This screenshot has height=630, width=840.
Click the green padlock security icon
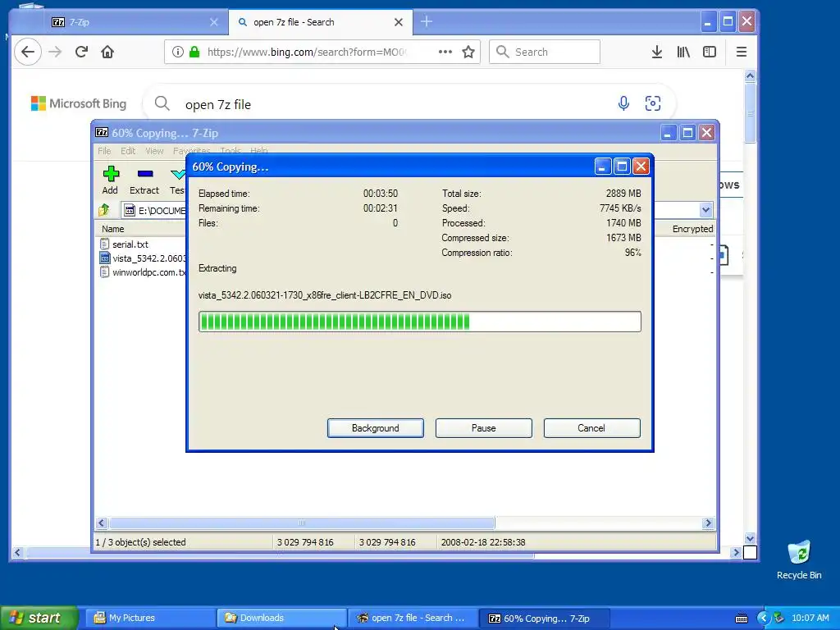pyautogui.click(x=194, y=52)
